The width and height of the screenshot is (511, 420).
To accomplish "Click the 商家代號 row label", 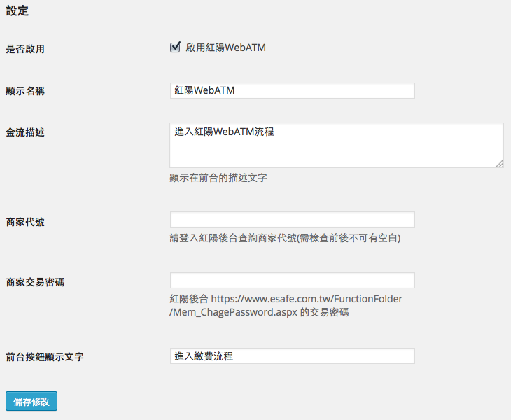I will click(x=25, y=222).
